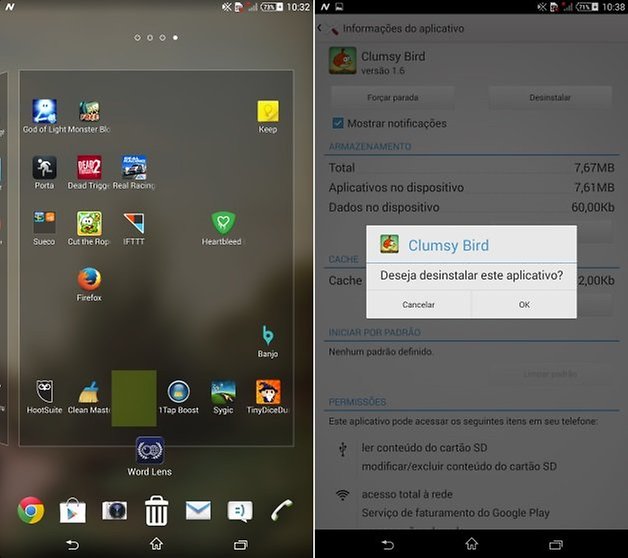Tap the Clumsy Bird app icon in info page

coord(342,60)
